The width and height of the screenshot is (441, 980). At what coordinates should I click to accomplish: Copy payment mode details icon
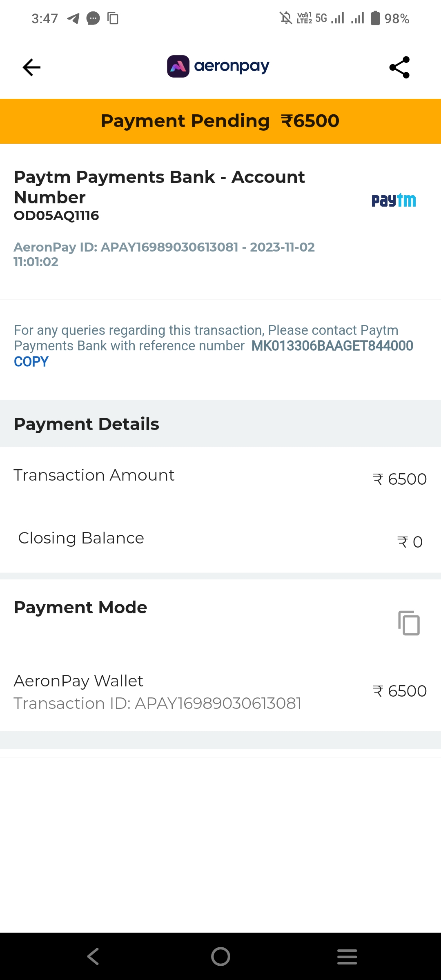point(409,623)
